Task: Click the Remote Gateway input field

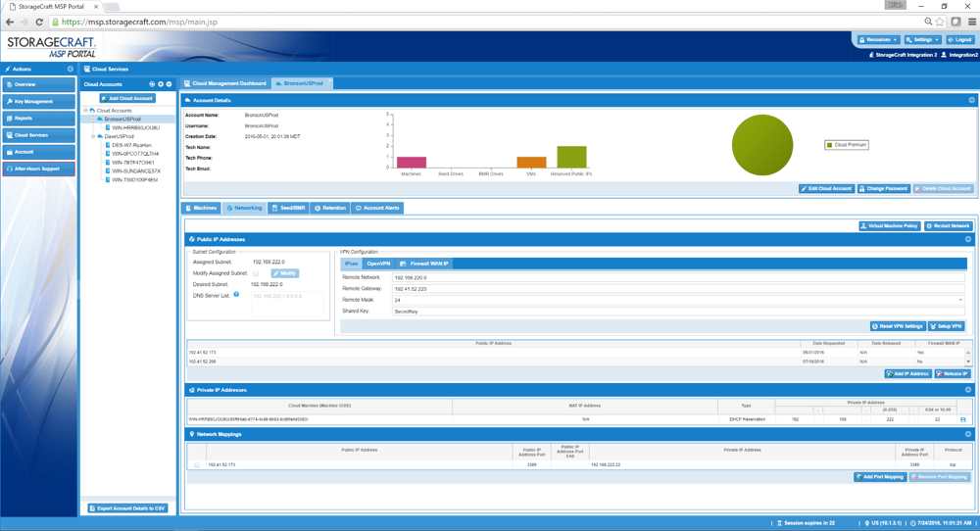Action: click(678, 289)
